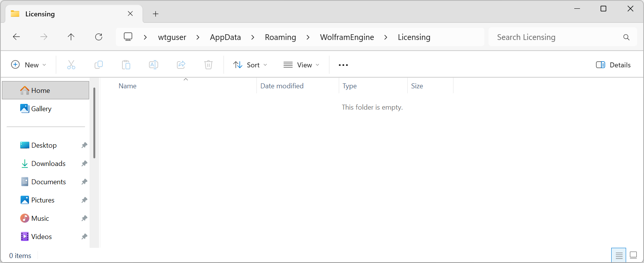Switch to large thumbnails view in status bar
This screenshot has width=644, height=263.
[x=633, y=255]
